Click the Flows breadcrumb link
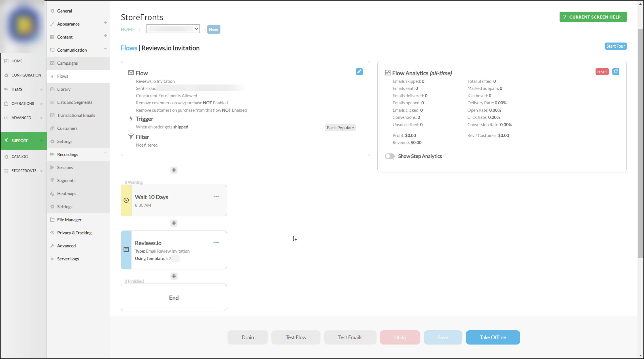The image size is (644, 359). (x=129, y=48)
